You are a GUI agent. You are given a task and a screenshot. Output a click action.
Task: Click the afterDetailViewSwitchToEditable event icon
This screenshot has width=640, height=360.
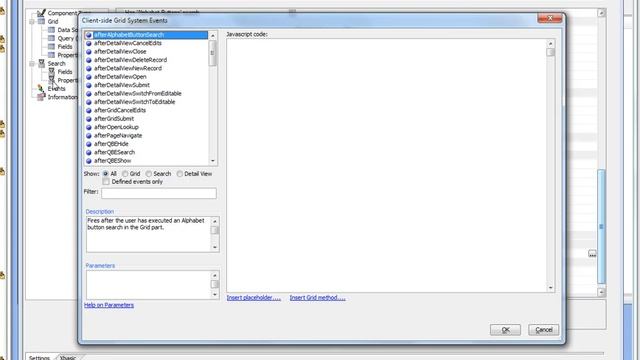click(x=89, y=102)
